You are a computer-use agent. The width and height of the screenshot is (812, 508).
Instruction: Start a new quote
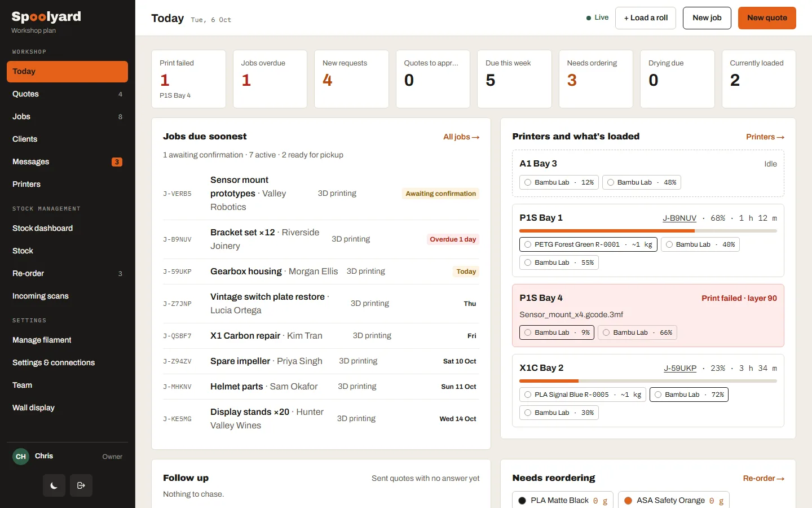click(767, 18)
